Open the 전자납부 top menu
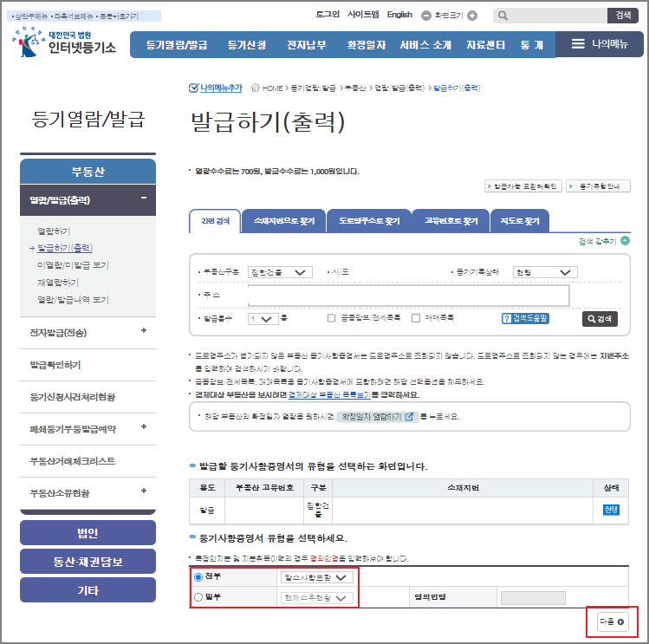Screen dimensions: 649x644 307,45
